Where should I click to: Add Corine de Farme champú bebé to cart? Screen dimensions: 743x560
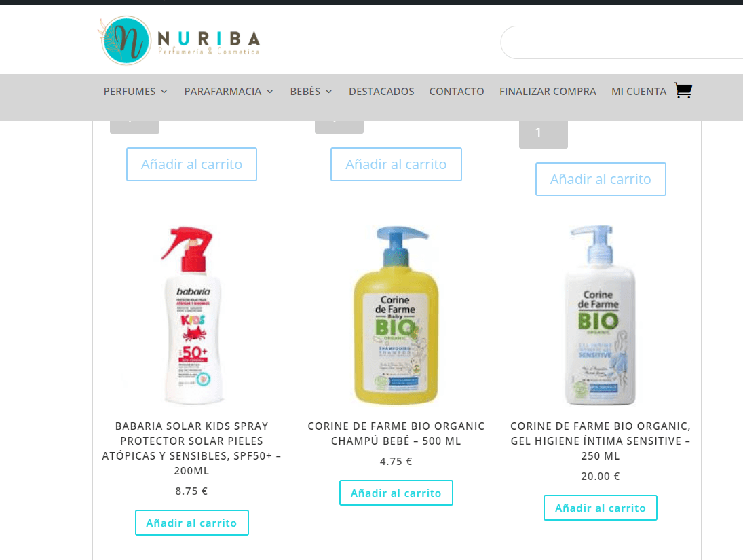pos(396,493)
